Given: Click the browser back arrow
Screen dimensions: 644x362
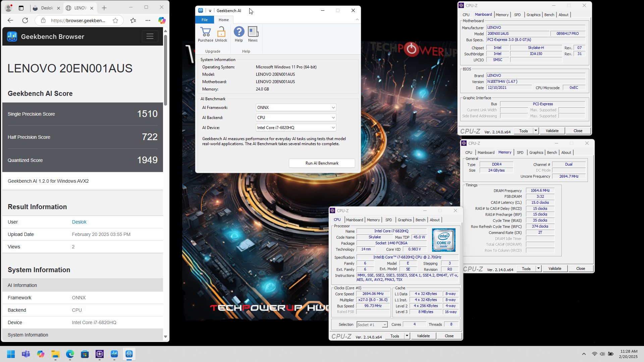Looking at the screenshot, I should click(10, 20).
